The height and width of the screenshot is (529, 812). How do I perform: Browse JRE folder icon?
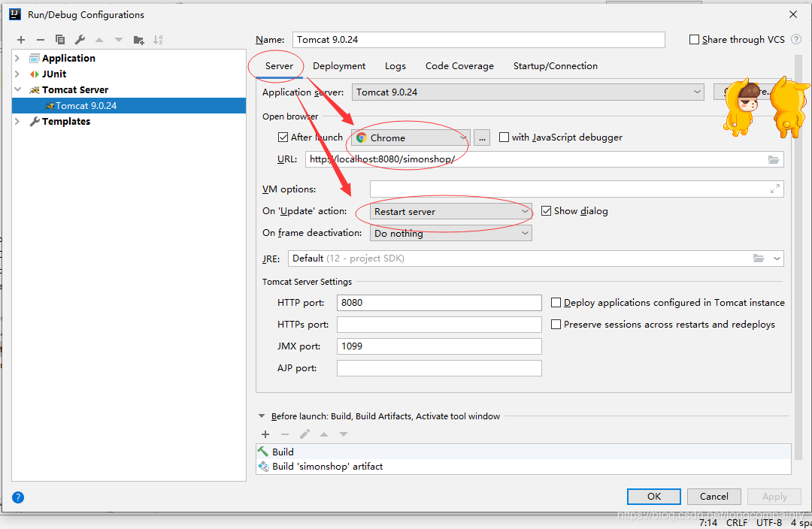point(759,258)
